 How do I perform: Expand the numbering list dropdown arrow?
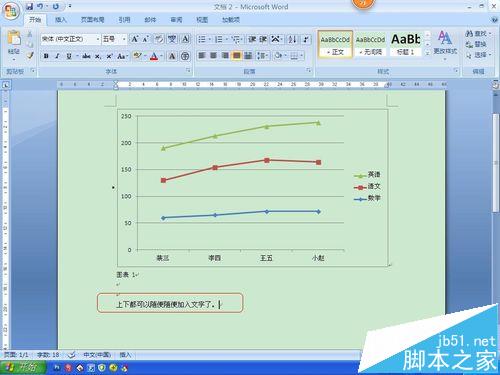pyautogui.click(x=227, y=40)
